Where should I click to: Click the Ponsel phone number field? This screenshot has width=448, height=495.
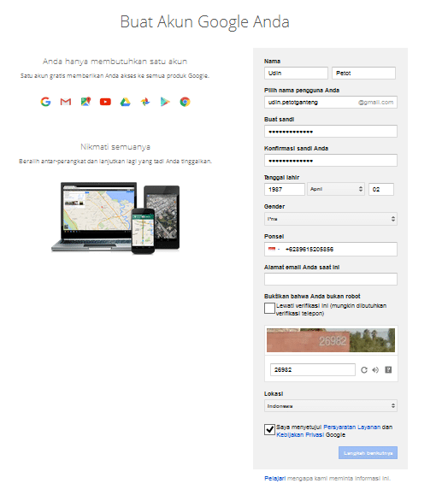coord(331,249)
